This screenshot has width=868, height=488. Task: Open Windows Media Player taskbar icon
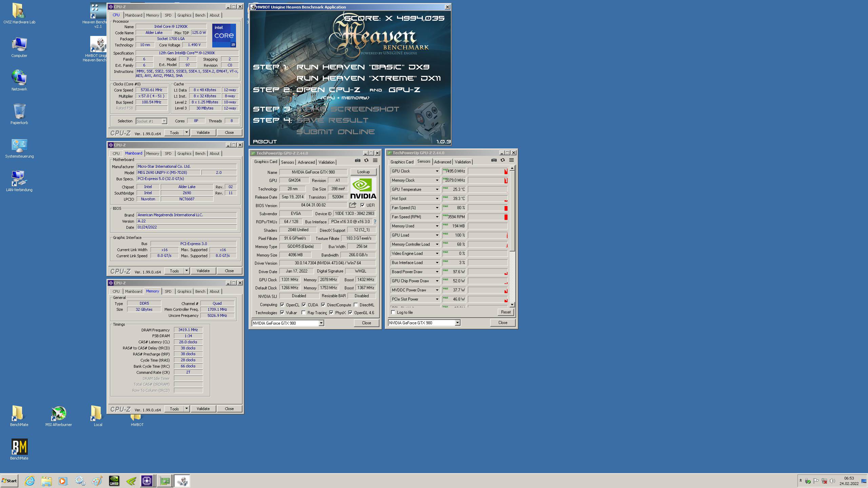[63, 481]
